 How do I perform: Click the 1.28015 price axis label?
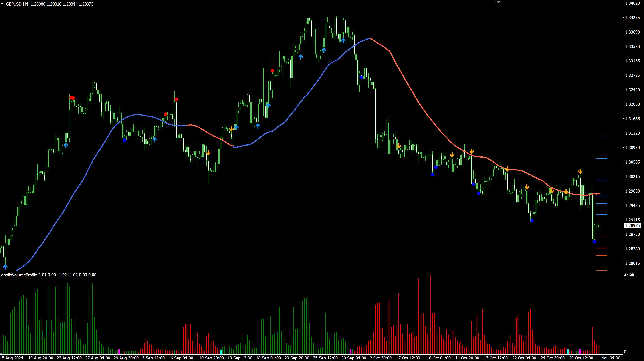click(632, 263)
